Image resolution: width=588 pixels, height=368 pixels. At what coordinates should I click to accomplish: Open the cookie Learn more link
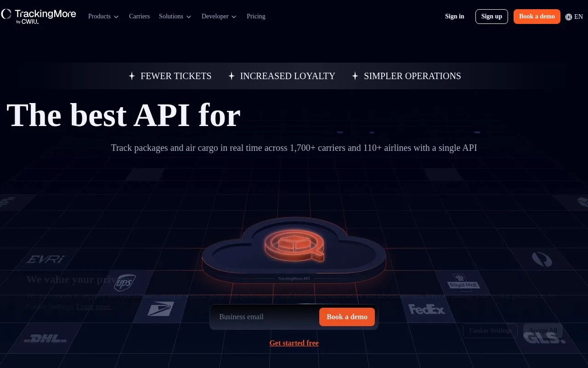94,307
